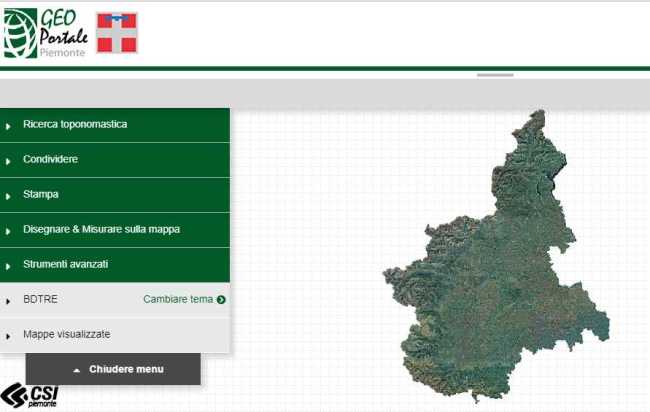Expand the BDTRE theme arrow
Image resolution: width=650 pixels, height=412 pixels.
[x=9, y=300]
